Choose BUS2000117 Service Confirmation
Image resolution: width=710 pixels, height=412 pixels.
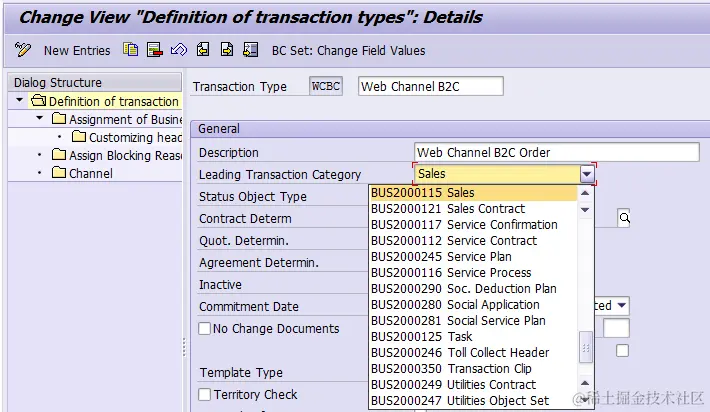coord(473,225)
